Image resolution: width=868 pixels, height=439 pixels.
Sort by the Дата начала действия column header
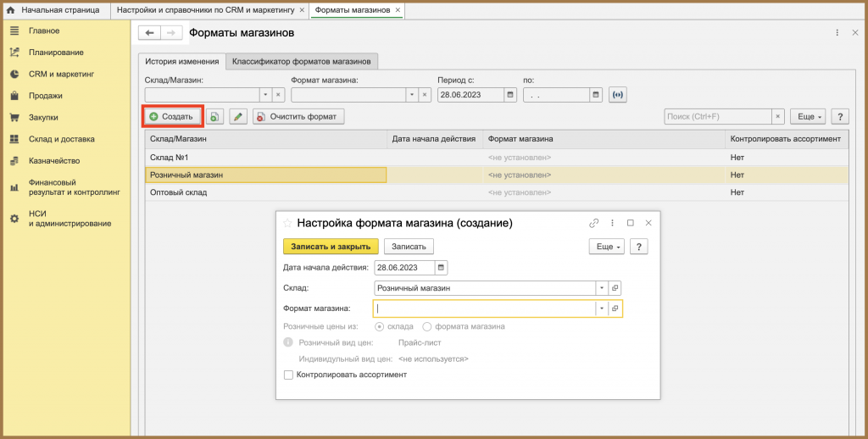[435, 140]
